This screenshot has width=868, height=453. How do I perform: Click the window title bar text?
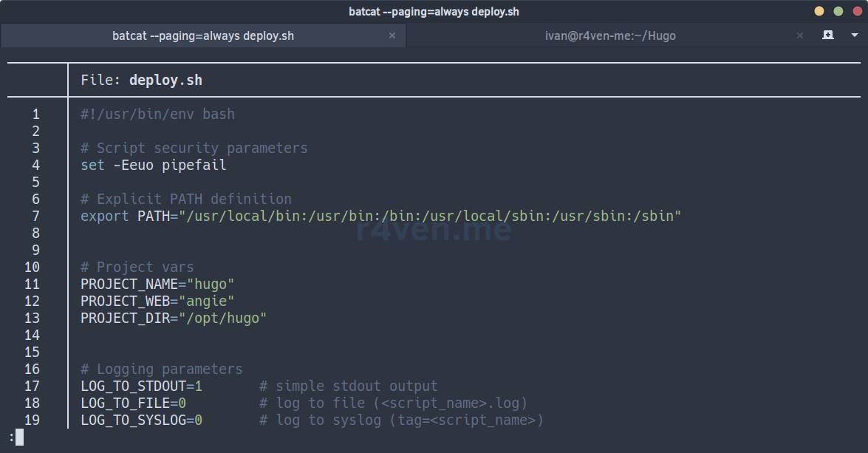(434, 11)
